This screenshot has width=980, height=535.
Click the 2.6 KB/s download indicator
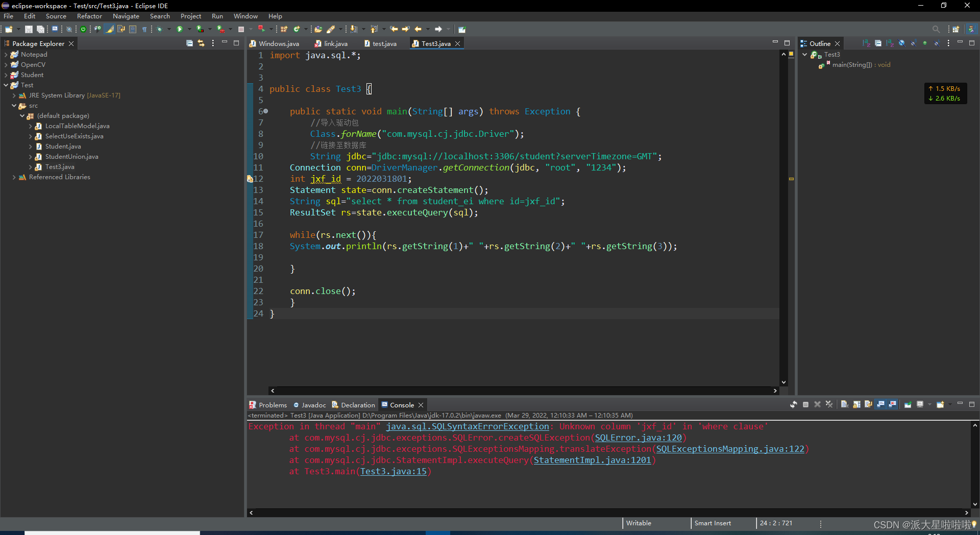[x=945, y=99]
